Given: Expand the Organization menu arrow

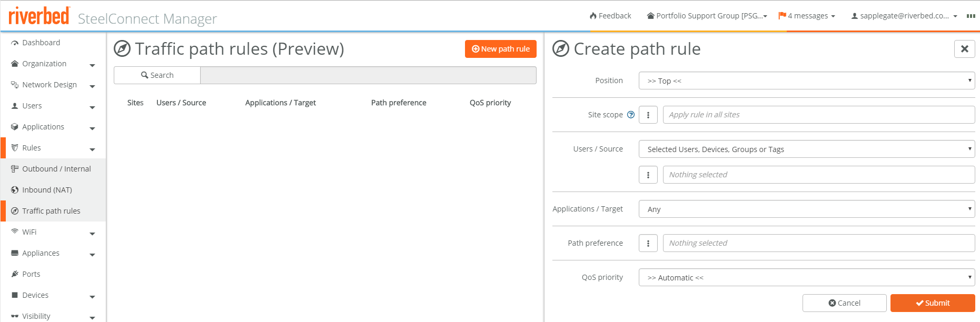Looking at the screenshot, I should pos(93,66).
